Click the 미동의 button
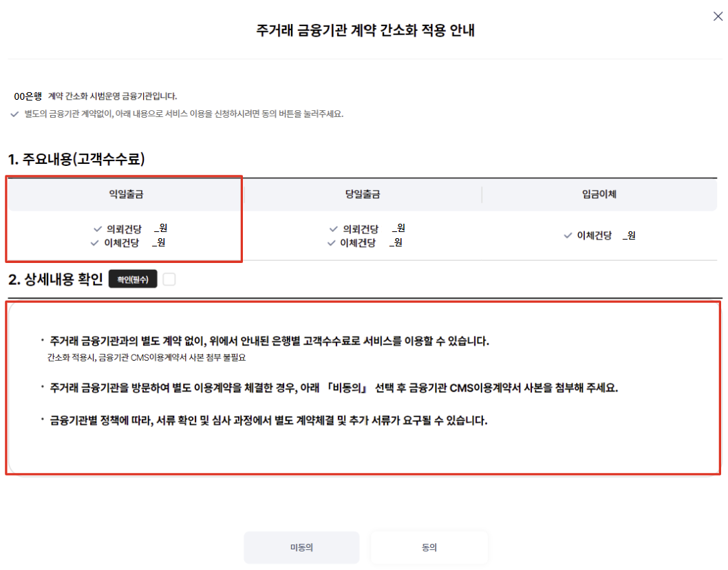The width and height of the screenshot is (728, 570). [302, 547]
